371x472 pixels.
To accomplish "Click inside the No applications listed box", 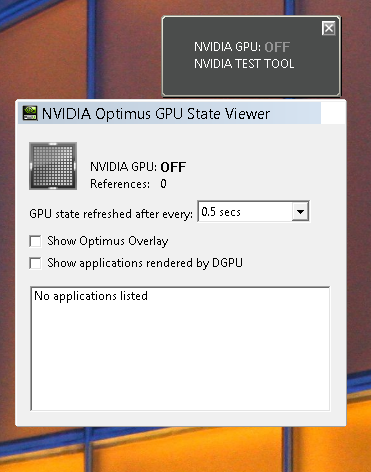I will 180,348.
